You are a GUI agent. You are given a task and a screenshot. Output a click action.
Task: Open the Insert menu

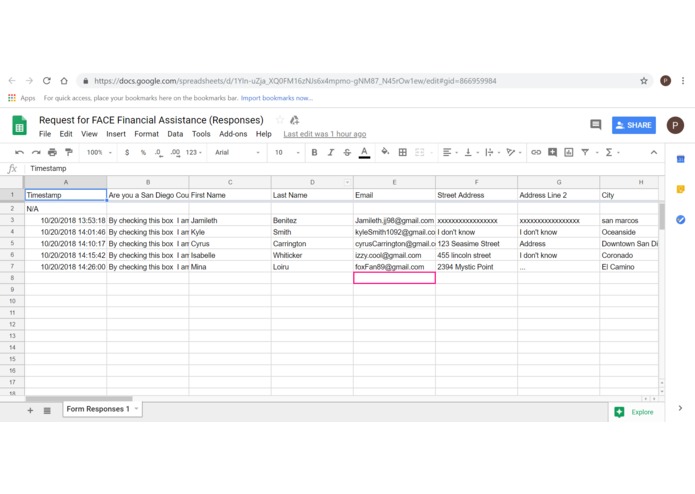116,134
